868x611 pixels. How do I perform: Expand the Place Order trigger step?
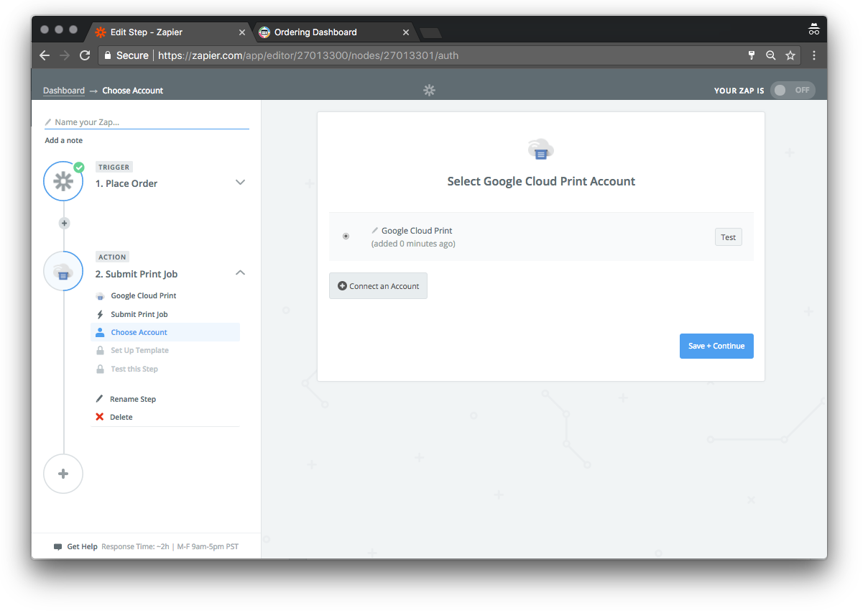[x=241, y=183]
